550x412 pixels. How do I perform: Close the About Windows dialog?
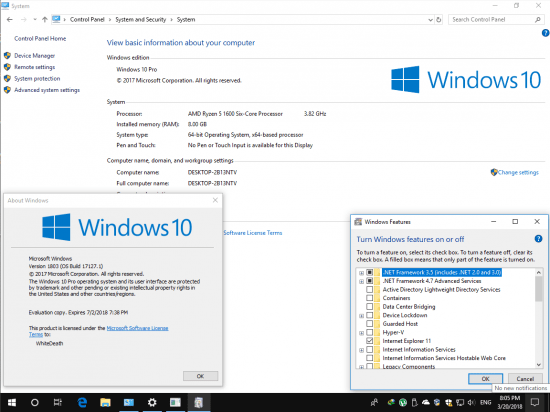point(215,200)
